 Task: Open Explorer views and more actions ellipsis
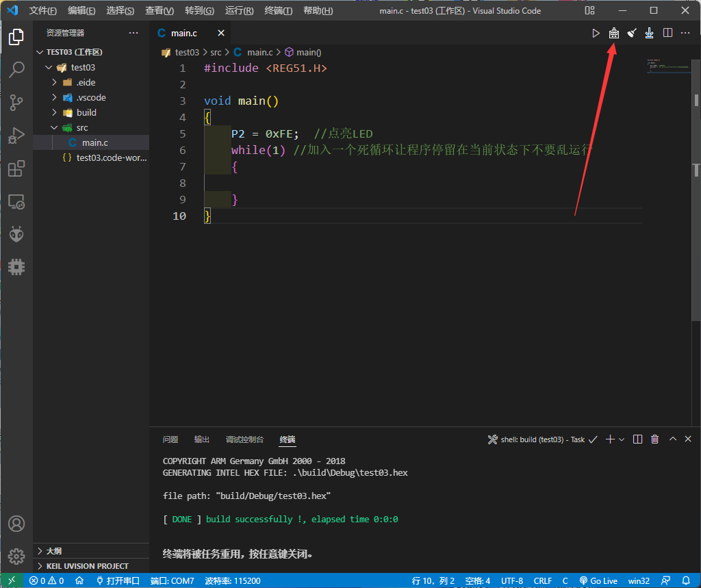(x=133, y=33)
